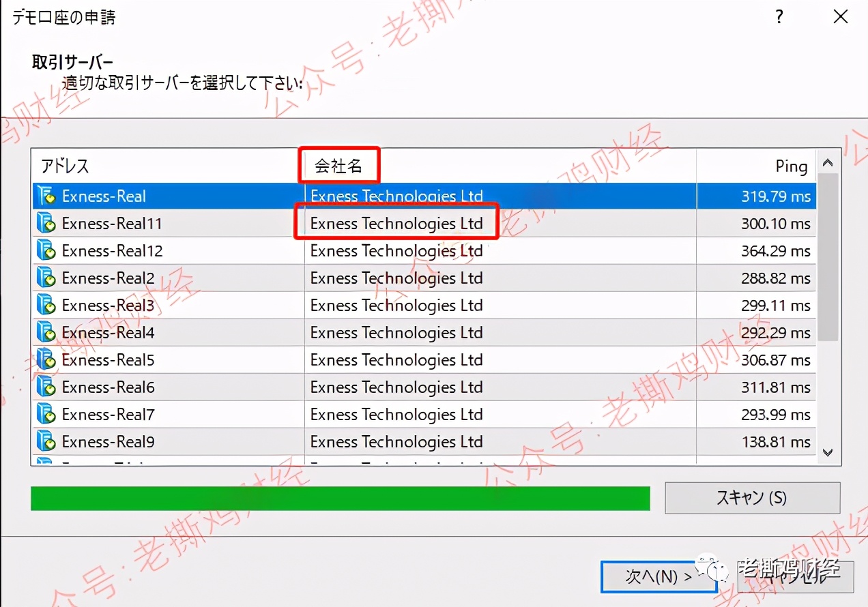The width and height of the screenshot is (868, 607).
Task: Click the 300.10 ms ping value
Action: (777, 224)
